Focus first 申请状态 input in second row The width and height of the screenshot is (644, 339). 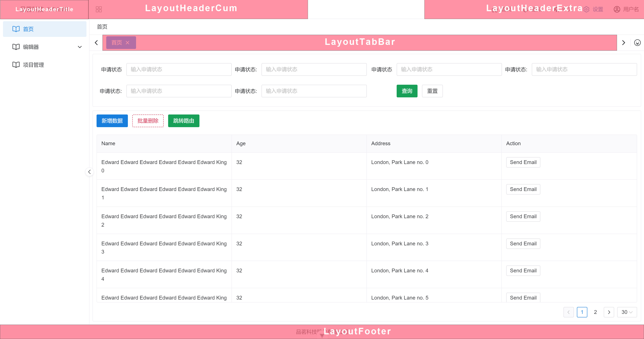coord(179,91)
